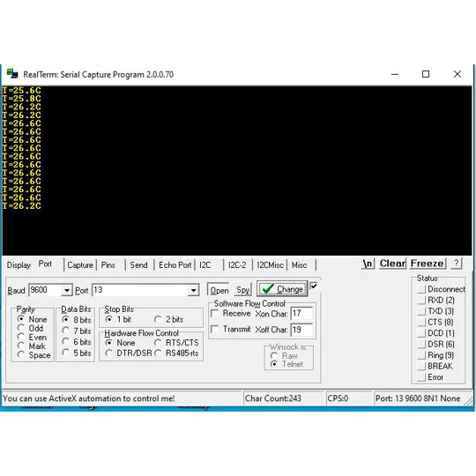Click the ActiveX automation hint text

pyautogui.click(x=89, y=398)
